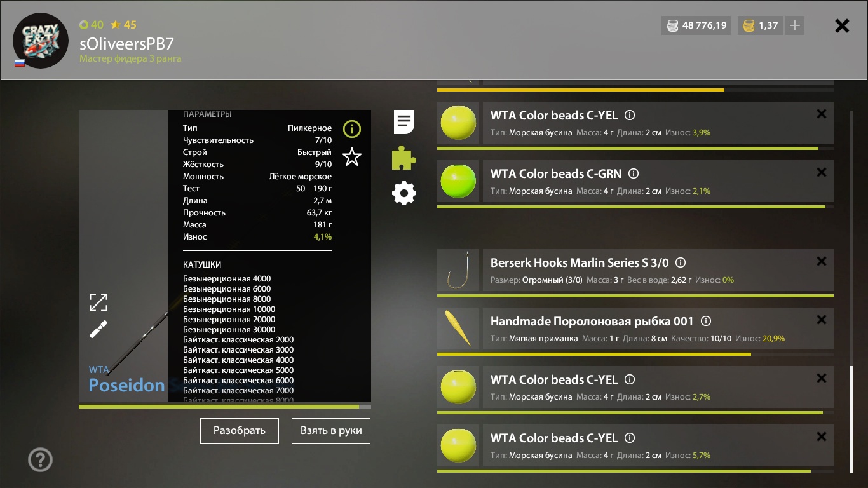This screenshot has width=868, height=488.
Task: Open the gear settings tab
Action: pos(404,193)
